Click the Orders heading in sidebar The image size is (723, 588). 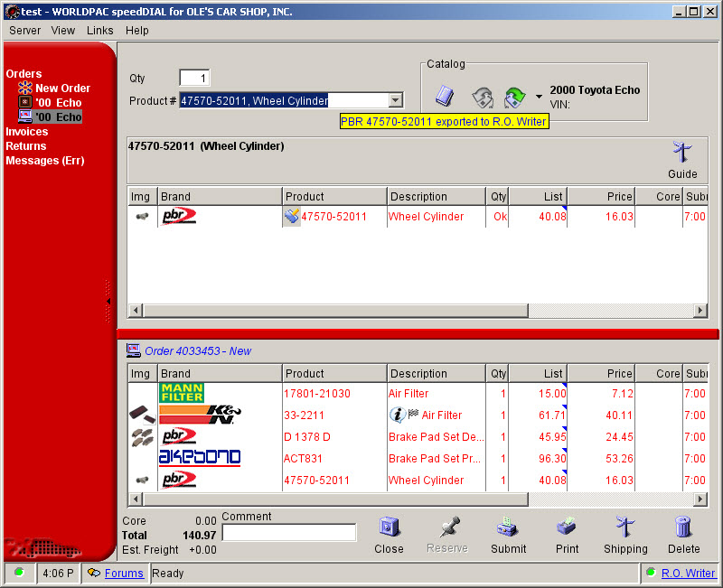pos(23,74)
